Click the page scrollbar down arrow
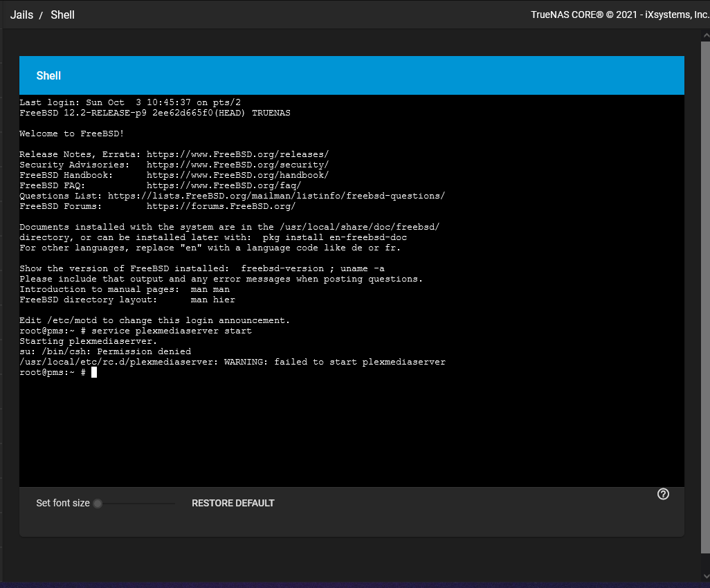Screen dimensions: 710x588 (x=705, y=576)
